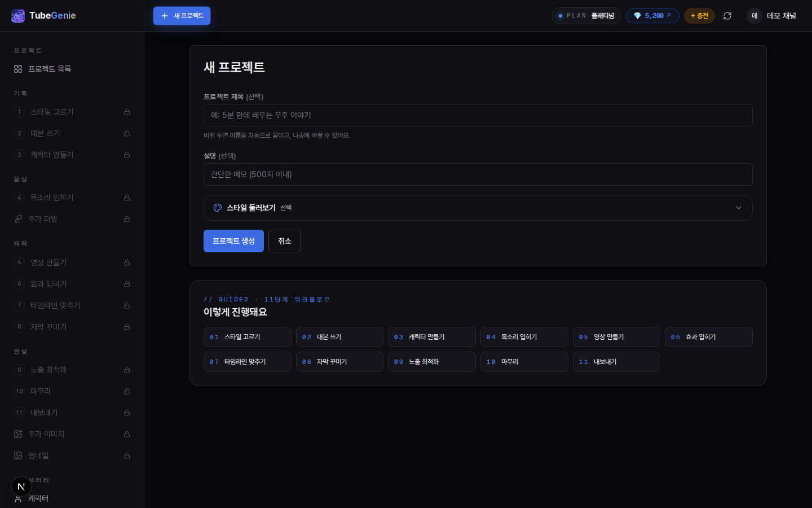Click the palette icon in 스타일 둘러보기

(218, 208)
